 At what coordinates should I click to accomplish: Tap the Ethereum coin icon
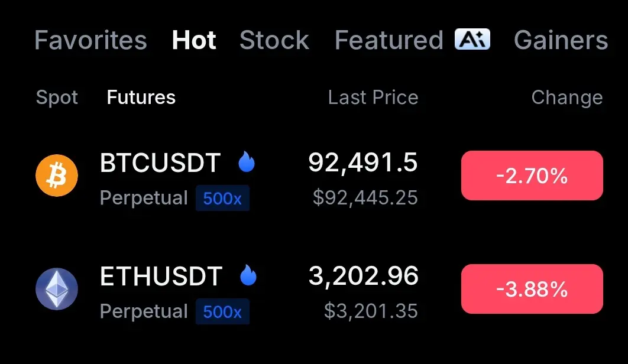pyautogui.click(x=57, y=289)
